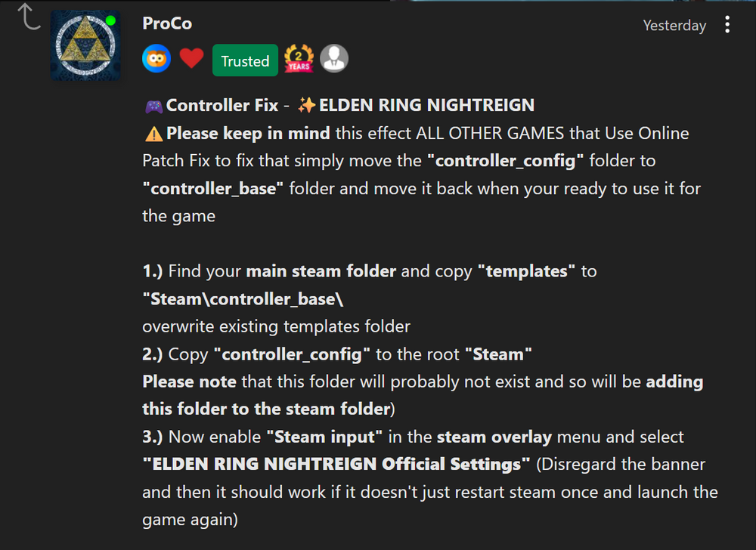Click the reply arrow beside the avatar
Image resolution: width=756 pixels, height=550 pixels.
tap(29, 17)
